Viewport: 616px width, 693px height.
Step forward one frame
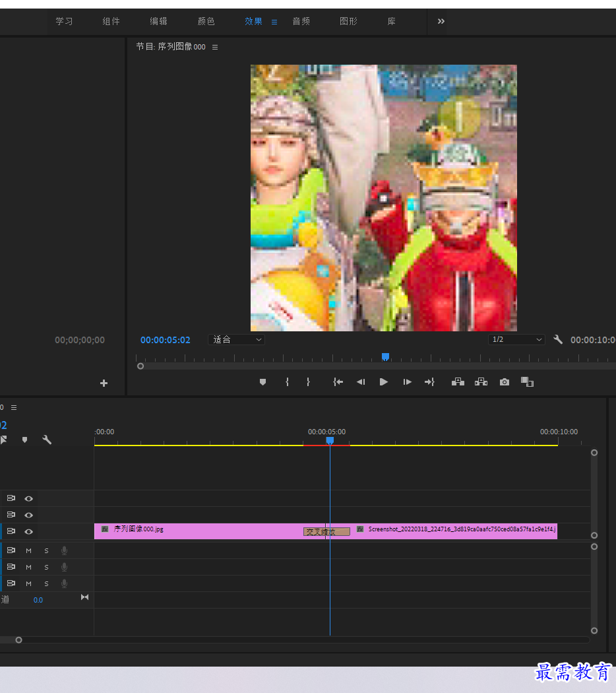(407, 382)
